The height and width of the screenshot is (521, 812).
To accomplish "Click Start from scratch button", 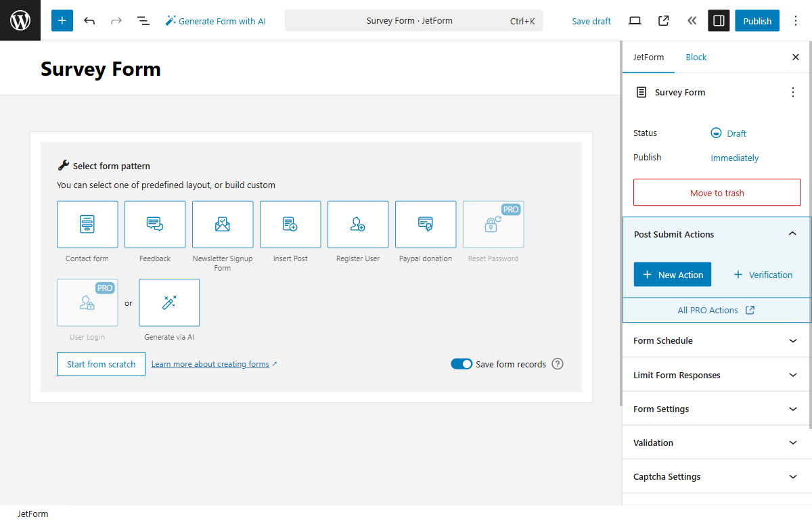I will [101, 363].
